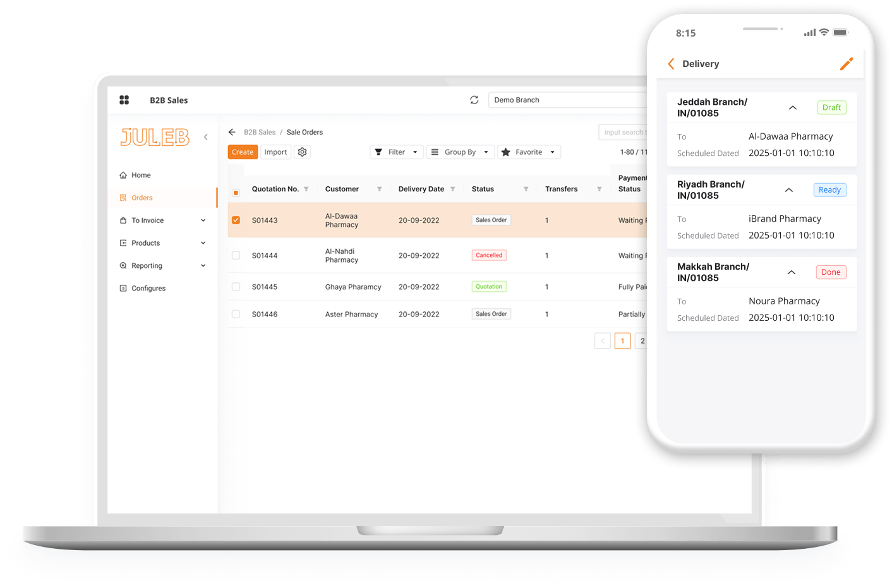This screenshot has height=588, width=892.
Task: Tap the pencil edit icon on Delivery screen
Action: coord(847,64)
